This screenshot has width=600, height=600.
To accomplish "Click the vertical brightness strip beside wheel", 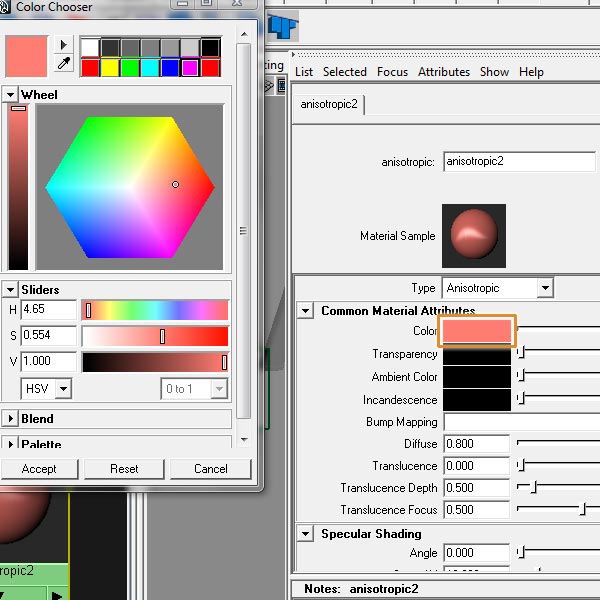I will [x=18, y=187].
